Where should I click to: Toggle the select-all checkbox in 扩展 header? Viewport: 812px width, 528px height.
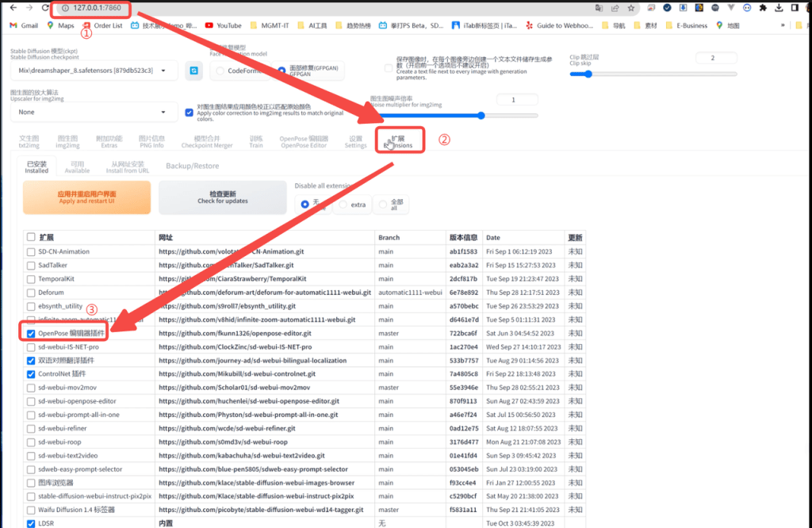[x=31, y=237]
